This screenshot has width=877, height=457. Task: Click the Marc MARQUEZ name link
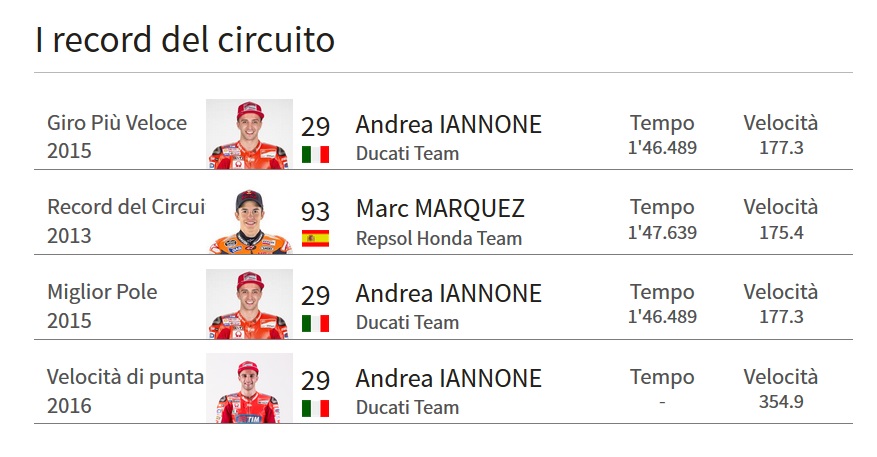click(440, 209)
